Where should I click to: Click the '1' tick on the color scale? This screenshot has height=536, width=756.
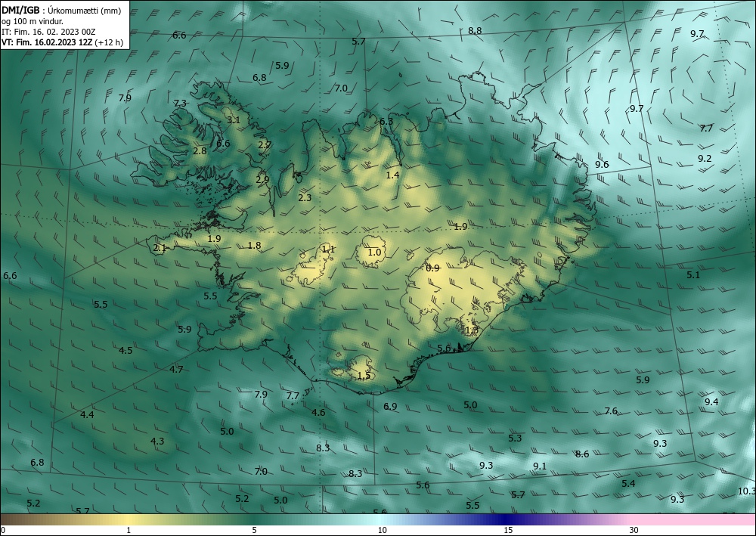click(129, 531)
